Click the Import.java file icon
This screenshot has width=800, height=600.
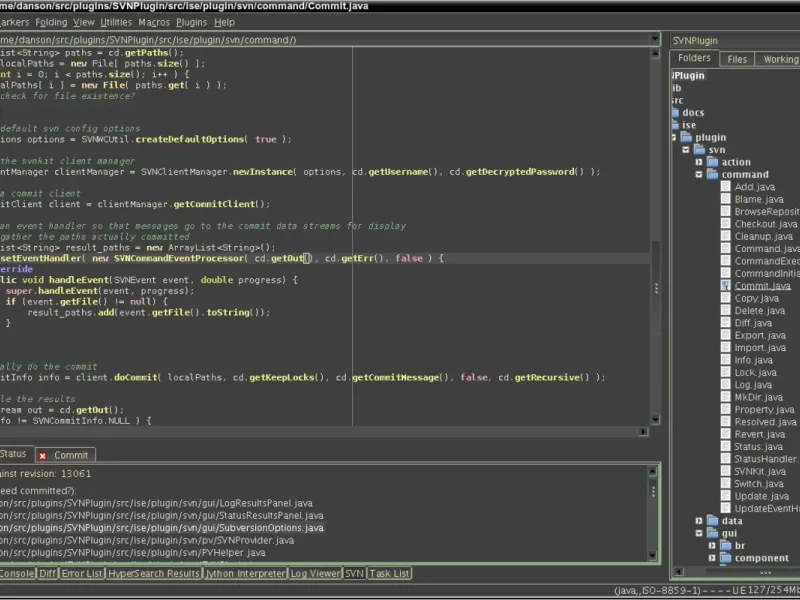[x=726, y=347]
